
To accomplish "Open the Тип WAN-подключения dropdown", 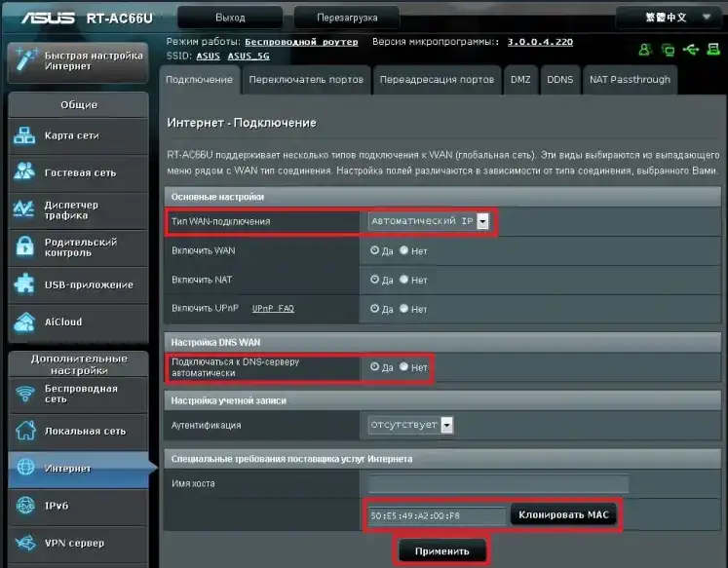I will click(x=428, y=221).
